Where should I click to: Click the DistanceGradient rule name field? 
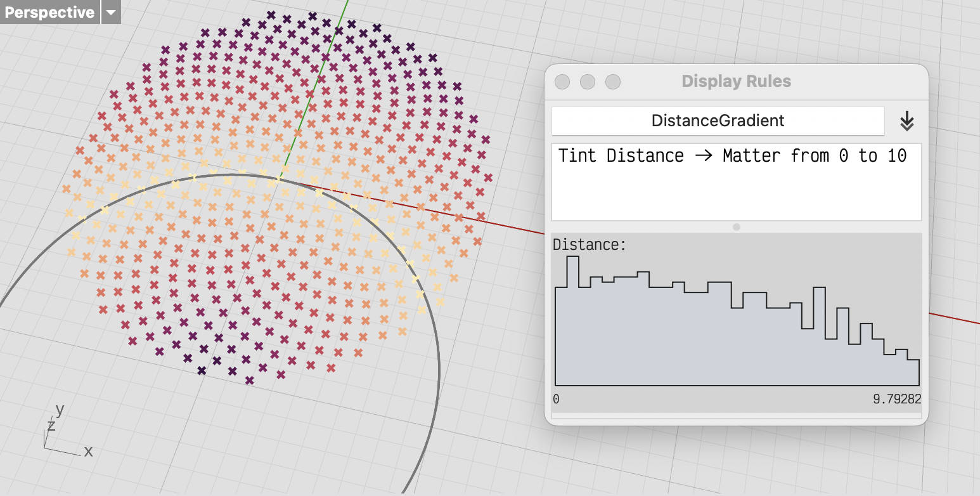(x=718, y=121)
